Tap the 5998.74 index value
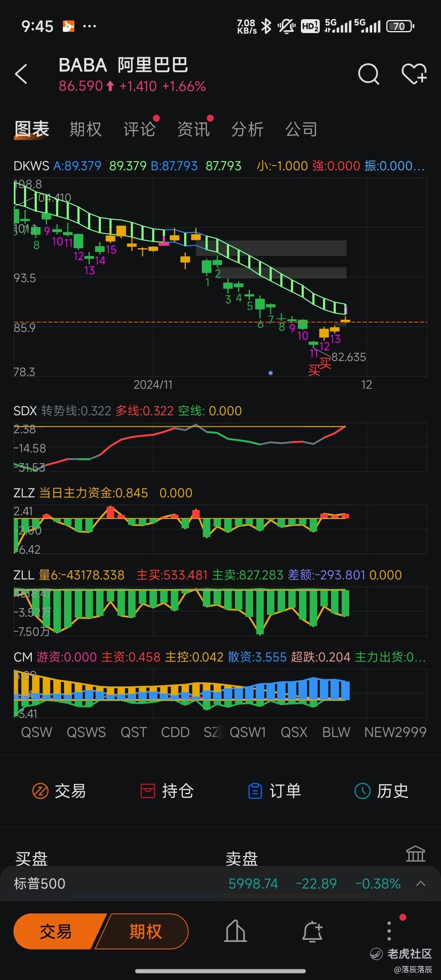This screenshot has height=980, width=441. coord(253,884)
